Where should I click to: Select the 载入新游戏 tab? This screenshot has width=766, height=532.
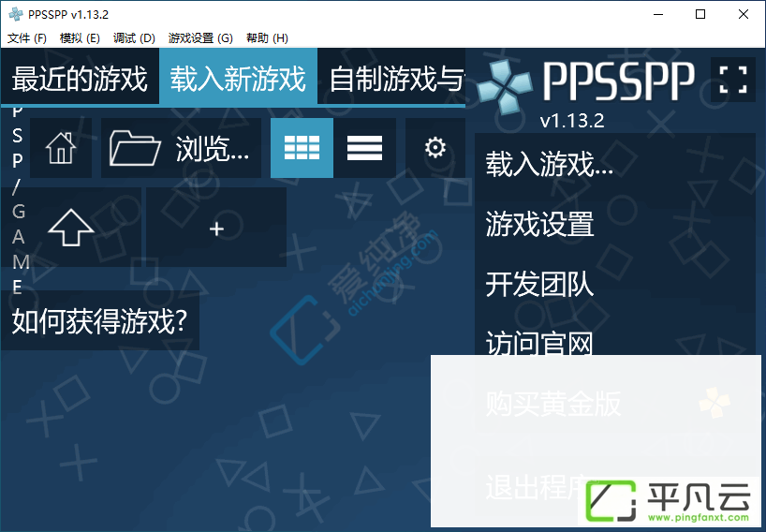coord(238,78)
